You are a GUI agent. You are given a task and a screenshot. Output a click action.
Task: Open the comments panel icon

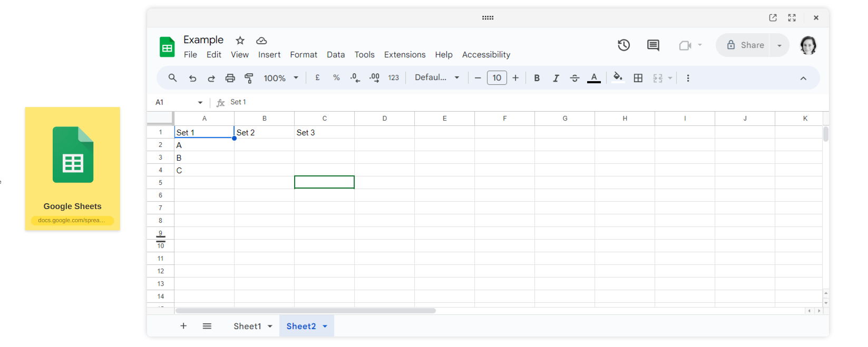tap(653, 45)
